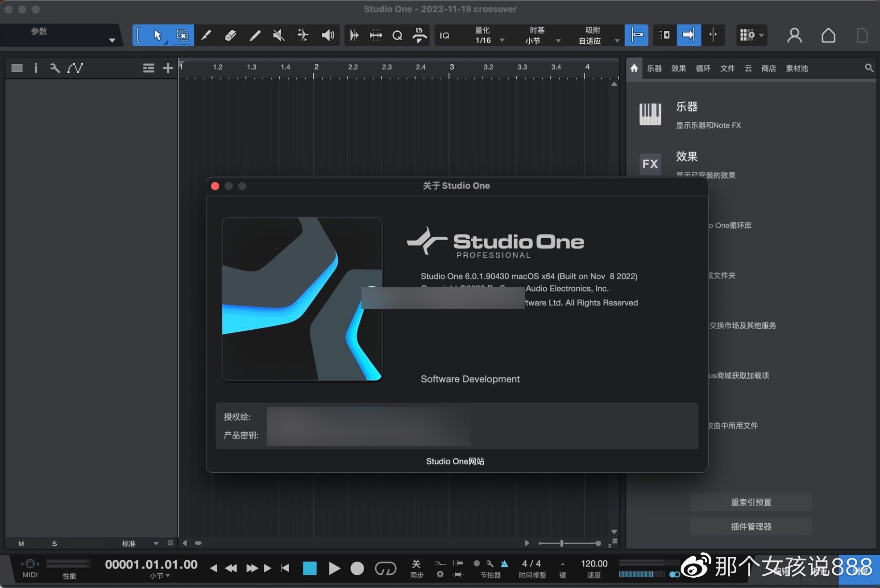Select the Mute tool

point(278,35)
